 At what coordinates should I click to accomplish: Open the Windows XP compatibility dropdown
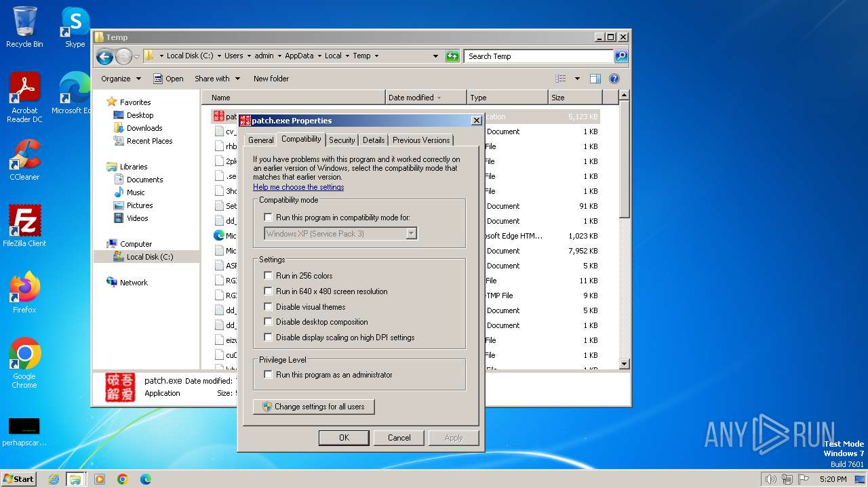411,233
